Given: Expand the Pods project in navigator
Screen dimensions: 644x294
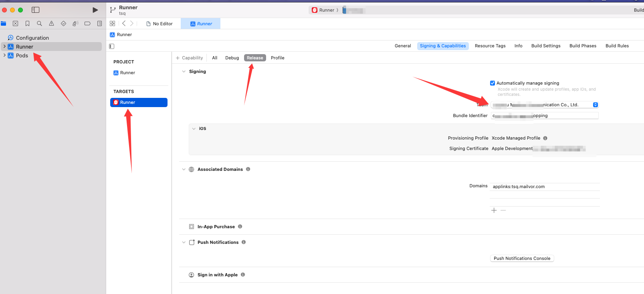Looking at the screenshot, I should (4, 55).
